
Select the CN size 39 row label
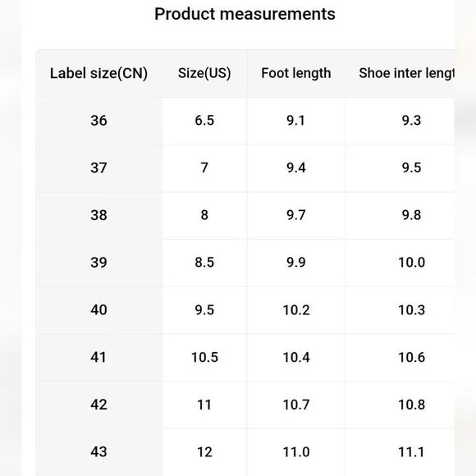tap(98, 263)
